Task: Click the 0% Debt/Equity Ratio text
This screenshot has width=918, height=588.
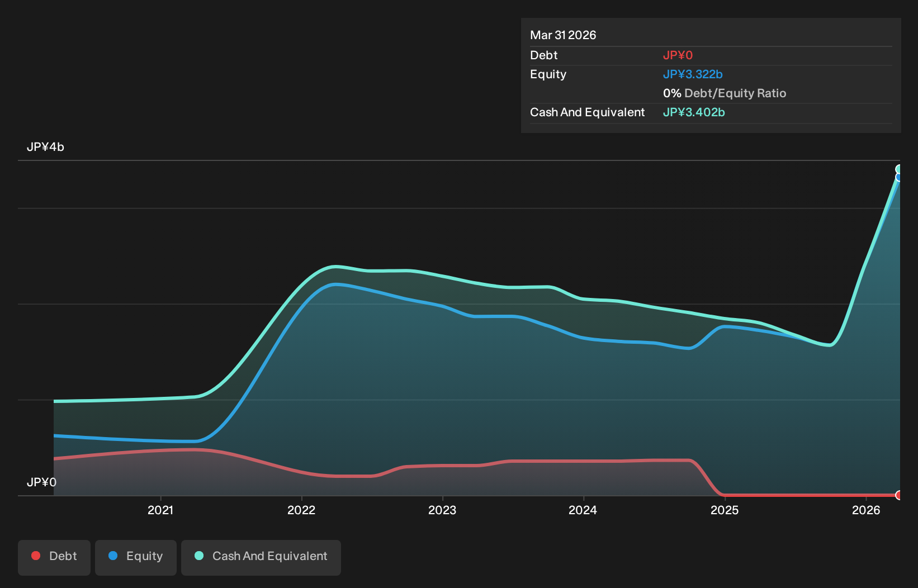Action: coord(725,93)
